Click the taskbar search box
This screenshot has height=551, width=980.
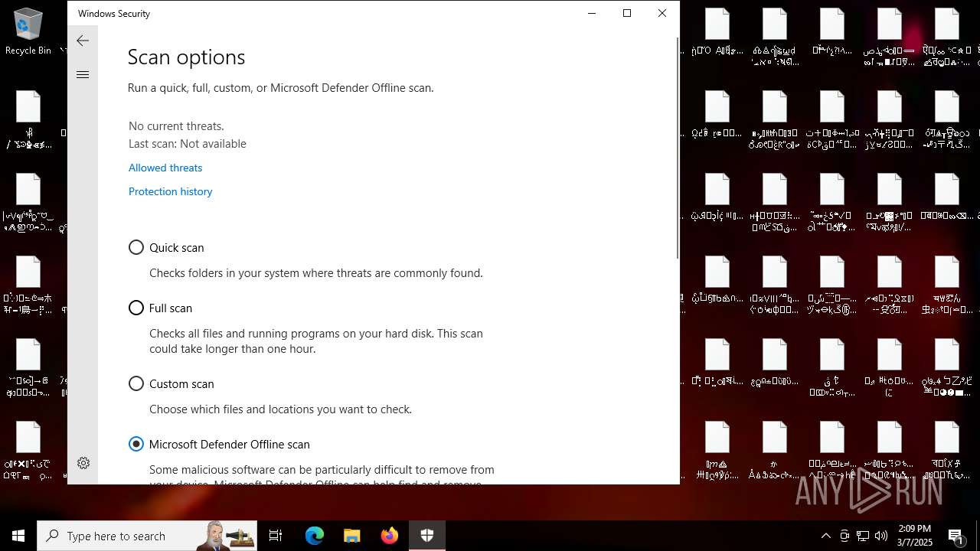[x=148, y=536]
